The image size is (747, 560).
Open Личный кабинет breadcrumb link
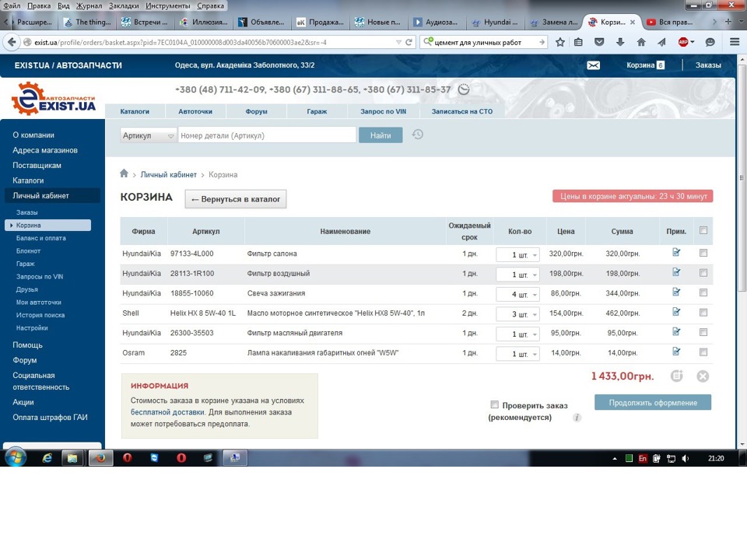(168, 175)
